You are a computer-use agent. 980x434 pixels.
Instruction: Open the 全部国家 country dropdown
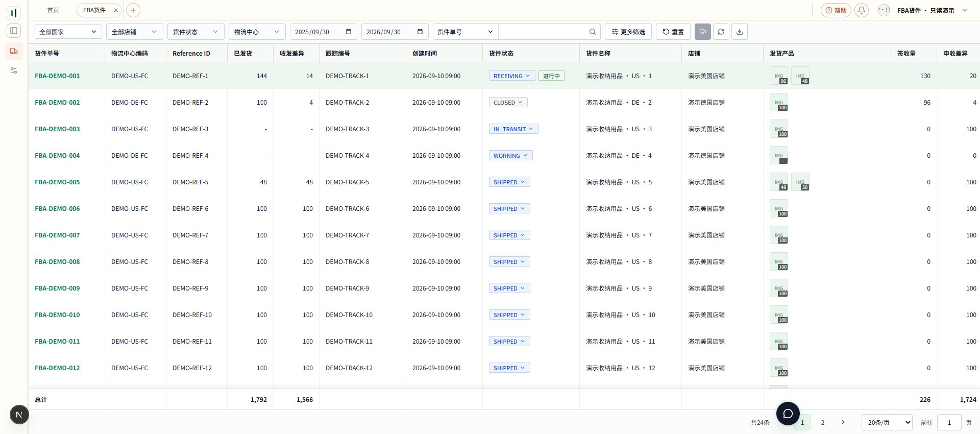tap(68, 32)
